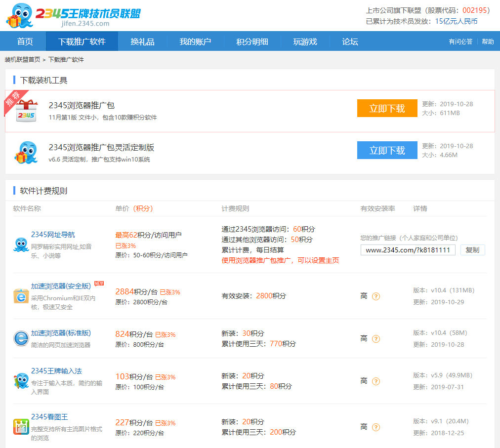Go to 首页 in navigation bar

pyautogui.click(x=25, y=41)
